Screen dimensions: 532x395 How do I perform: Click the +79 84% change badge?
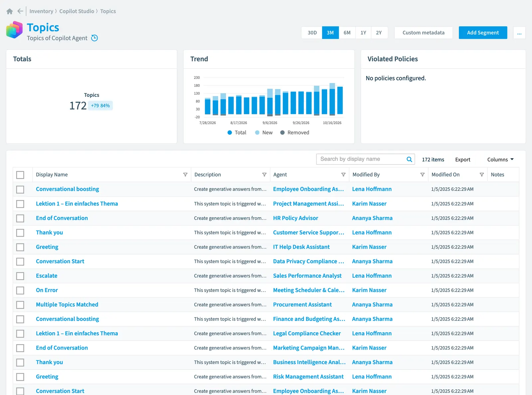[100, 106]
